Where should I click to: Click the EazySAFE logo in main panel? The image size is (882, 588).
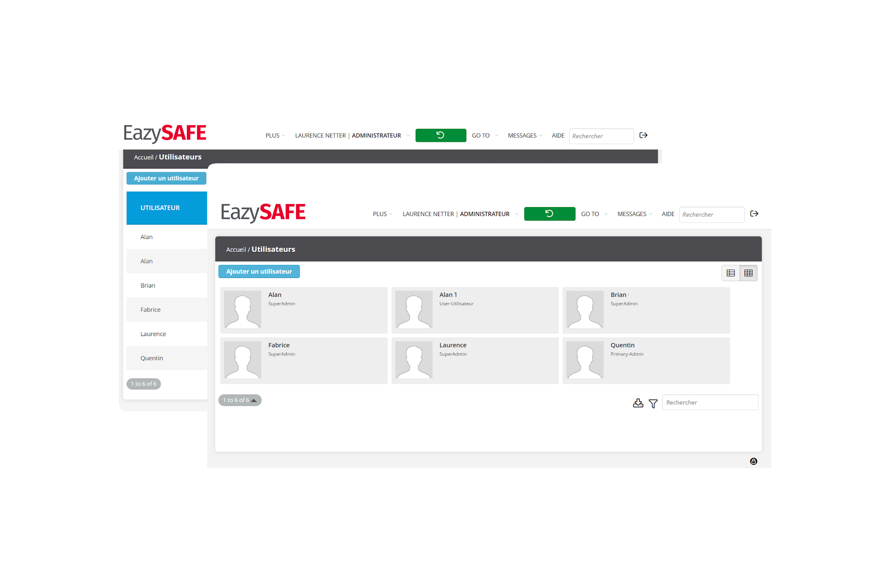pyautogui.click(x=263, y=213)
